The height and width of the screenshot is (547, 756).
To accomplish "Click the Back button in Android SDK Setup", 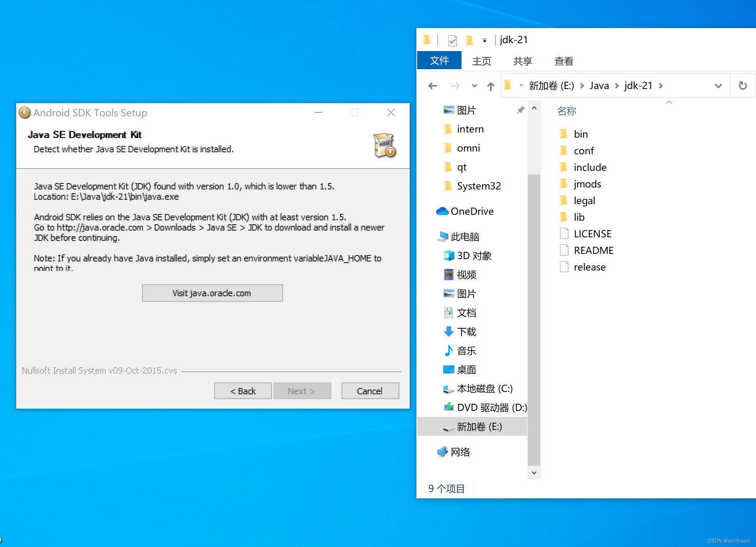I will (x=243, y=391).
